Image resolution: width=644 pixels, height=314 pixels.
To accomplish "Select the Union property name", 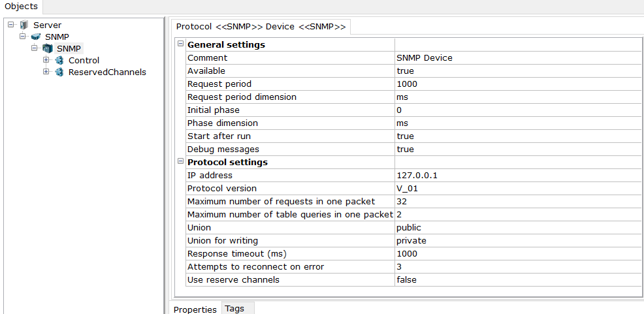I will tap(199, 227).
